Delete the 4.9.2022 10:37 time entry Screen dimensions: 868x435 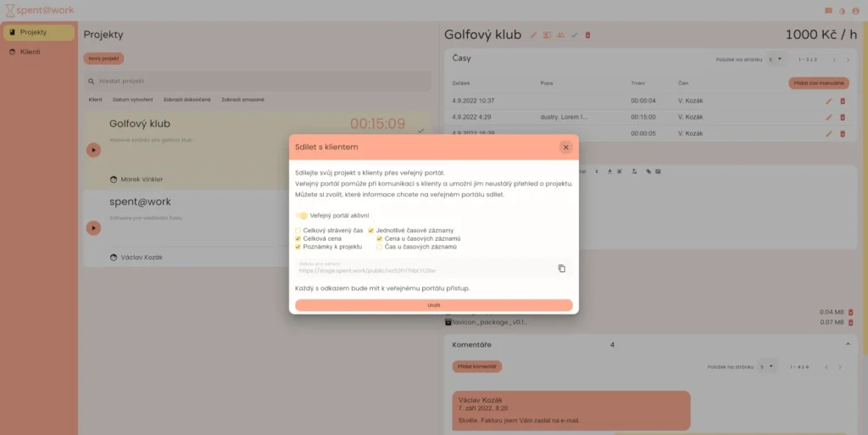tap(843, 101)
